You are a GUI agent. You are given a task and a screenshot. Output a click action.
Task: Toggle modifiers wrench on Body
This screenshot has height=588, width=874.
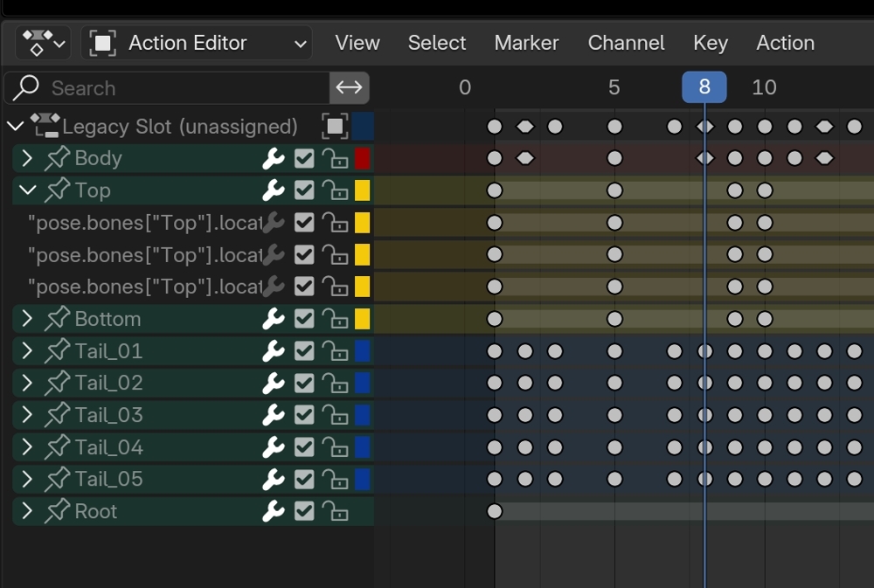click(x=273, y=159)
